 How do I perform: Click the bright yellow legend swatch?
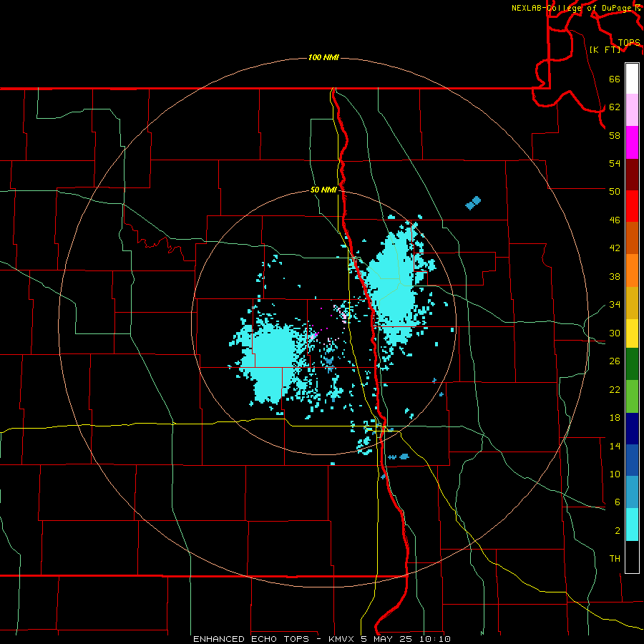tap(632, 333)
